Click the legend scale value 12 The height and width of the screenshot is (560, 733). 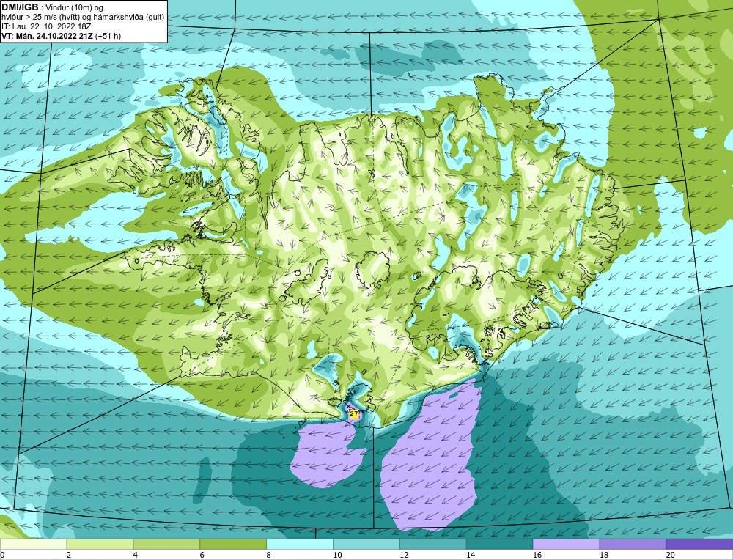coord(404,555)
